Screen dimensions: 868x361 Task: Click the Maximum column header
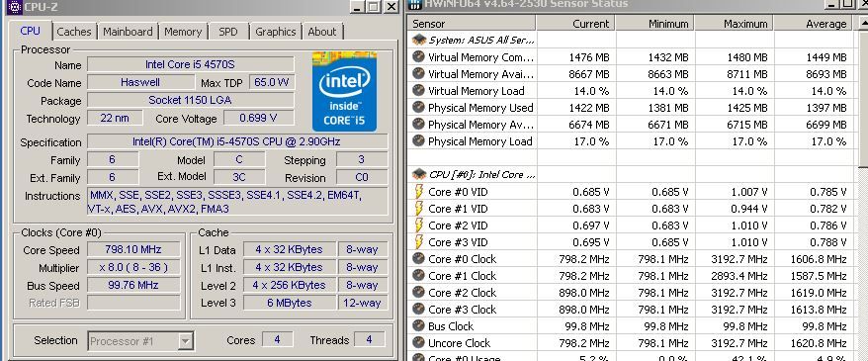click(734, 24)
